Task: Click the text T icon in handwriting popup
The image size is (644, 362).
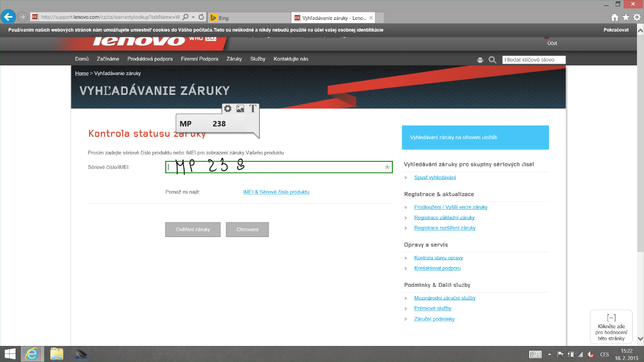Action: tap(253, 108)
